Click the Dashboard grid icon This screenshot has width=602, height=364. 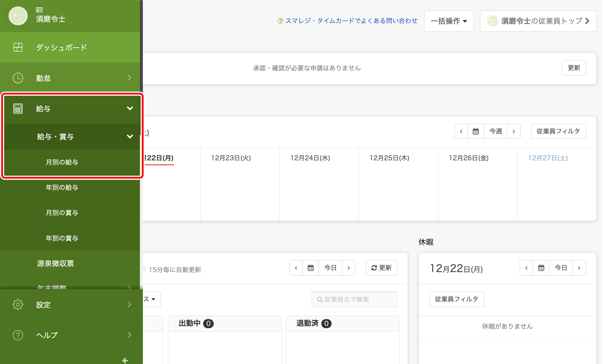(x=18, y=47)
